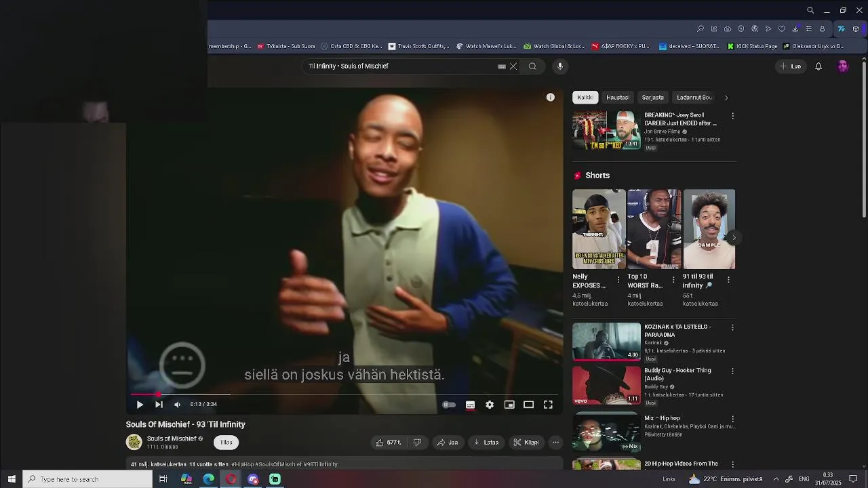Open Souls of Mischief channel avatar
The image size is (868, 488).
[134, 442]
